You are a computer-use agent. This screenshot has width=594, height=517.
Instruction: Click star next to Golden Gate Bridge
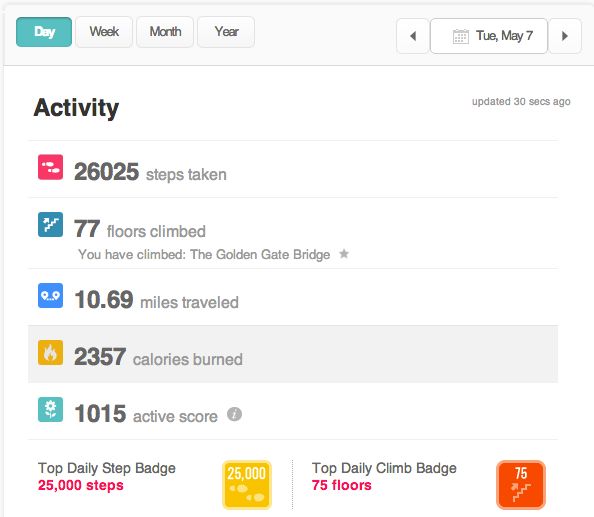344,253
